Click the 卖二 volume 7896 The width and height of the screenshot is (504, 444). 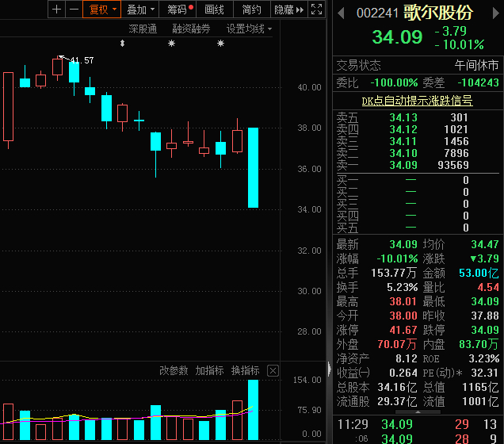tap(456, 153)
